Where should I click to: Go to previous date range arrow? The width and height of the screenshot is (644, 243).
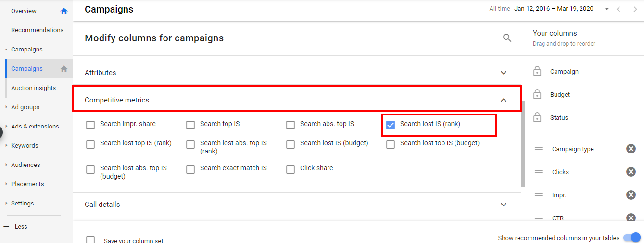pos(619,9)
